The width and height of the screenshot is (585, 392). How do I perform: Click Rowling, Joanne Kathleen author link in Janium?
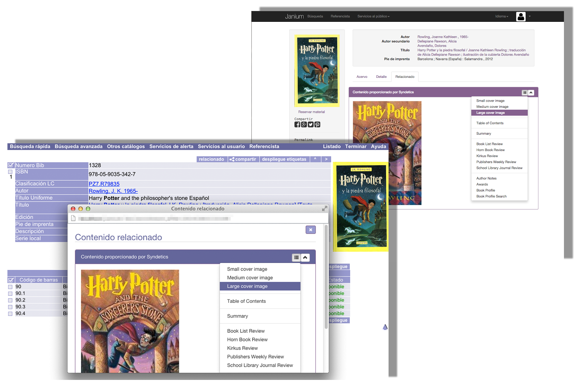point(443,37)
